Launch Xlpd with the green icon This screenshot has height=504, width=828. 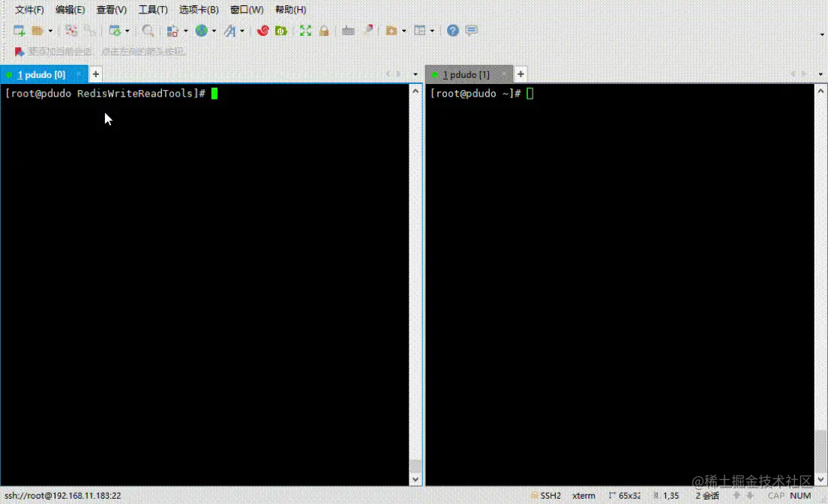[281, 31]
